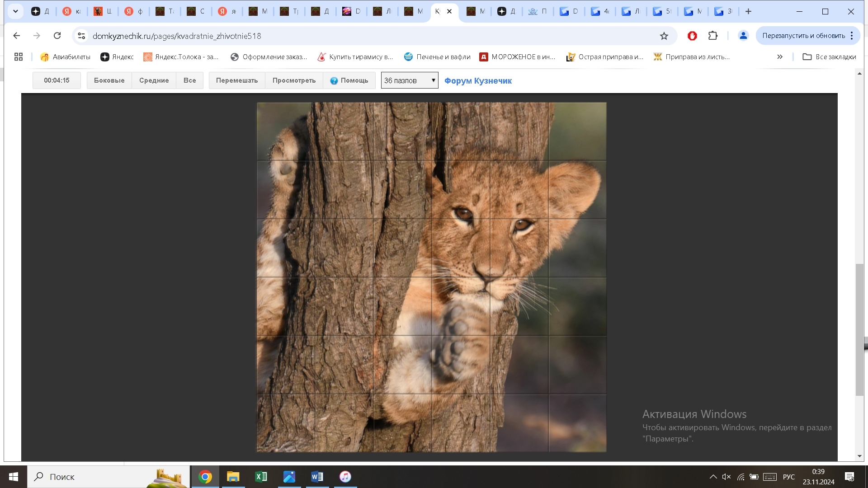
Task: Open iTunes music icon on taskbar
Action: click(x=345, y=477)
